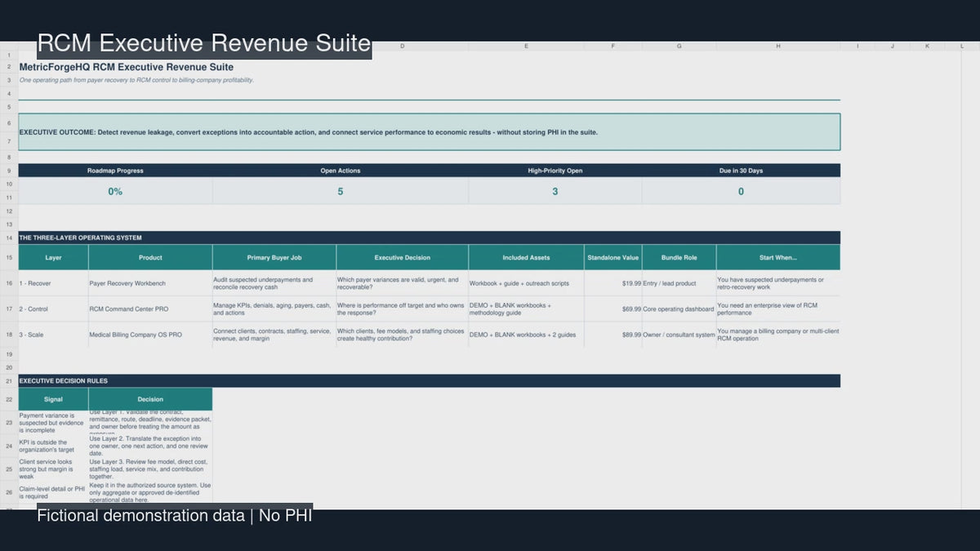This screenshot has height=551, width=980.
Task: Select 'Claim-level detail or PHI is required'
Action: (x=53, y=491)
